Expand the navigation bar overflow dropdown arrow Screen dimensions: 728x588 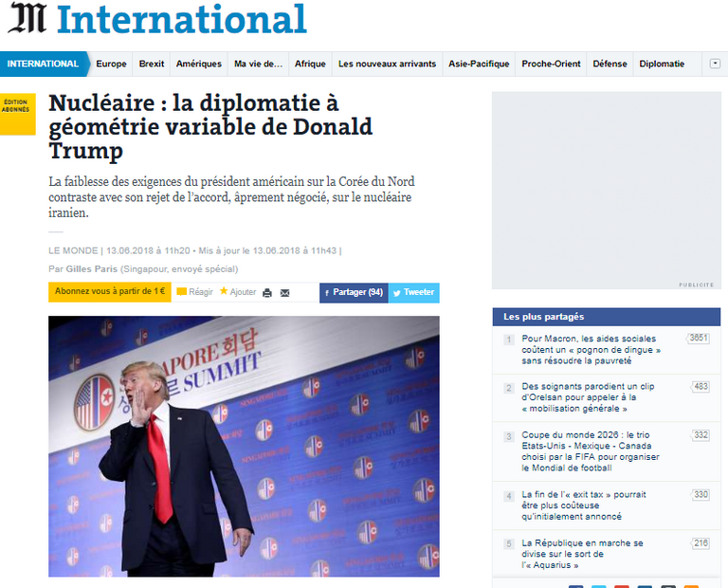click(714, 64)
